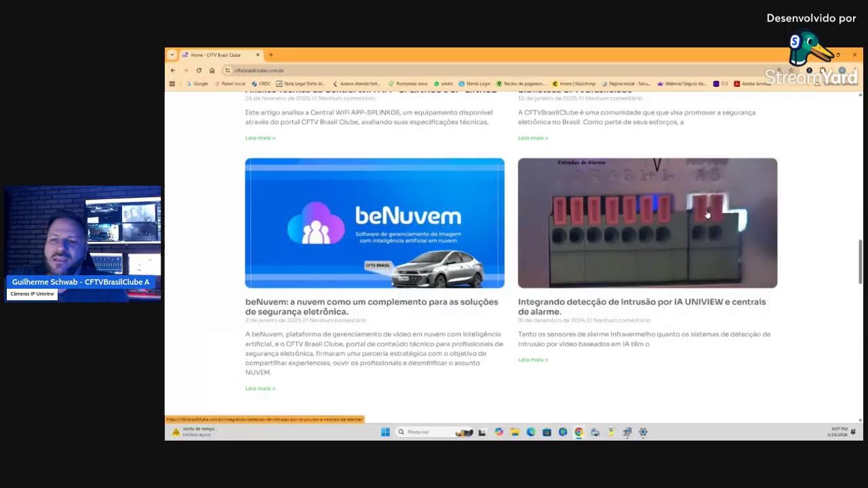Image resolution: width=868 pixels, height=488 pixels.
Task: View site information icon in the address bar
Action: 228,70
